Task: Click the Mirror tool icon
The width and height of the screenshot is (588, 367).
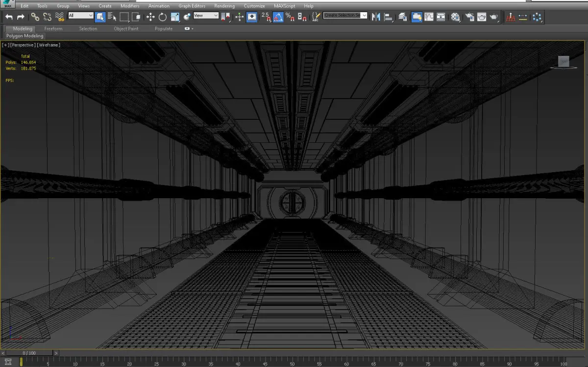Action: 376,17
